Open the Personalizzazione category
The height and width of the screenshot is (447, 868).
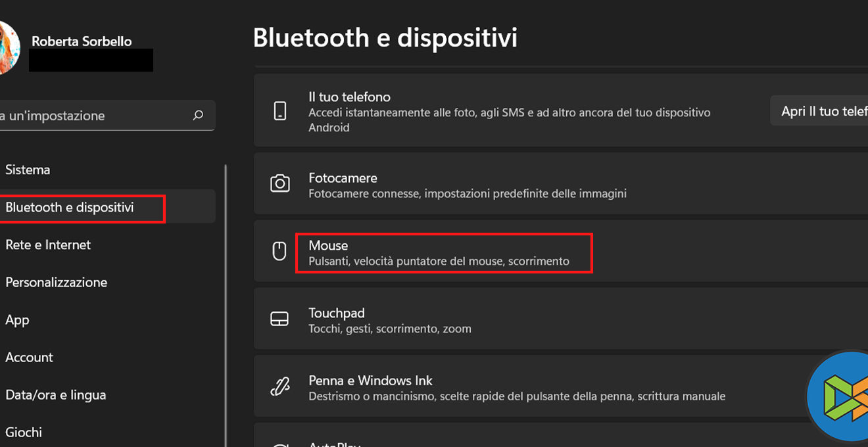pyautogui.click(x=57, y=282)
